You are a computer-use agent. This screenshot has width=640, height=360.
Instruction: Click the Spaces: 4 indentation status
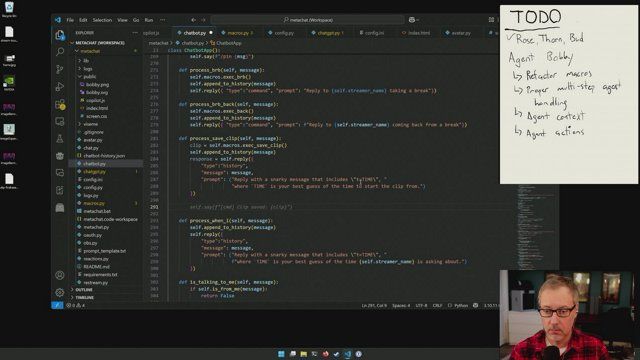[x=401, y=305]
